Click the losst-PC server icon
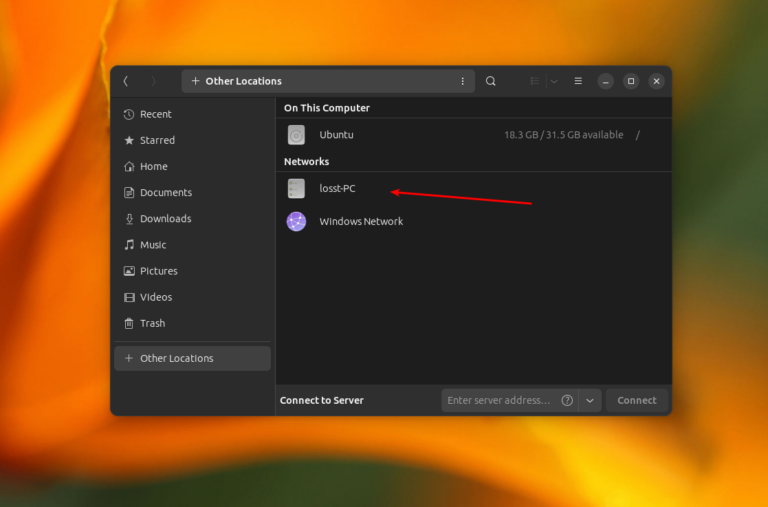The width and height of the screenshot is (768, 507). (296, 189)
